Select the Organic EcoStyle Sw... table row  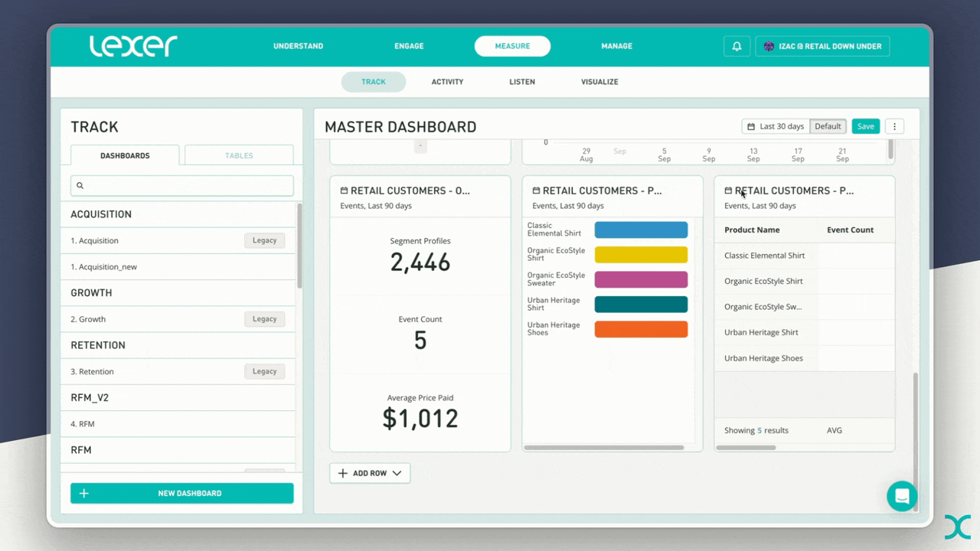[x=804, y=307]
